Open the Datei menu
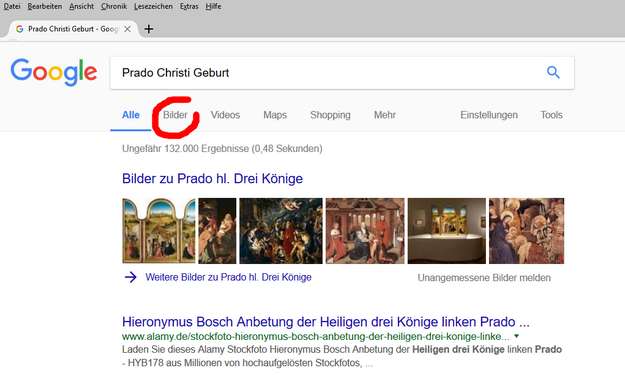This screenshot has width=625, height=375. coord(12,6)
